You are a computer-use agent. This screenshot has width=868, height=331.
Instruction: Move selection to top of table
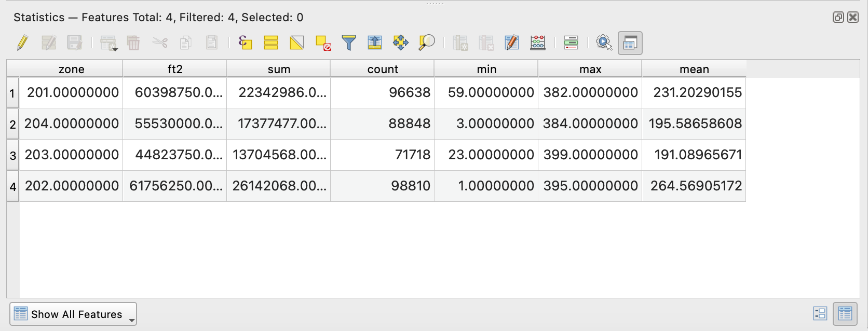tap(374, 43)
